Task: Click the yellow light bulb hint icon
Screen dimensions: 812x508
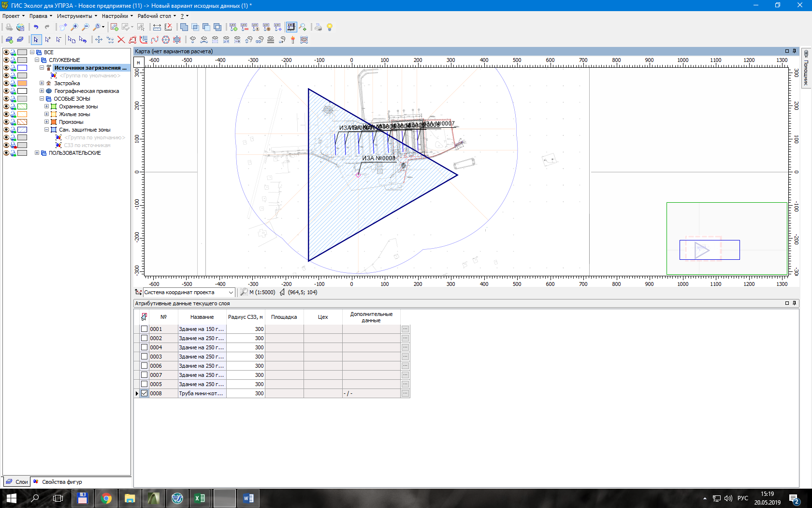Action: click(x=330, y=27)
